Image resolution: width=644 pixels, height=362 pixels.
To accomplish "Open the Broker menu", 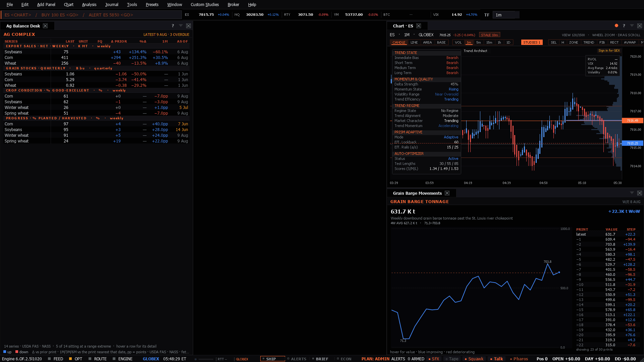I will [x=233, y=4].
